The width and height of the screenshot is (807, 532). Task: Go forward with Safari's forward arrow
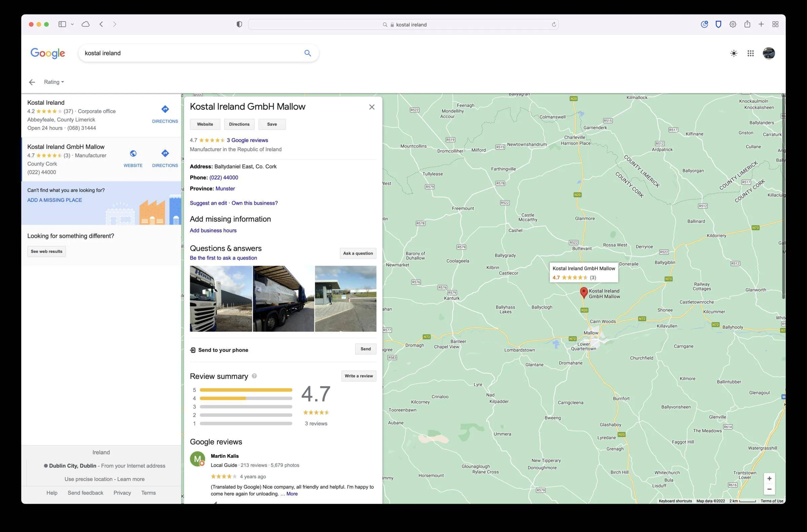[x=115, y=24]
